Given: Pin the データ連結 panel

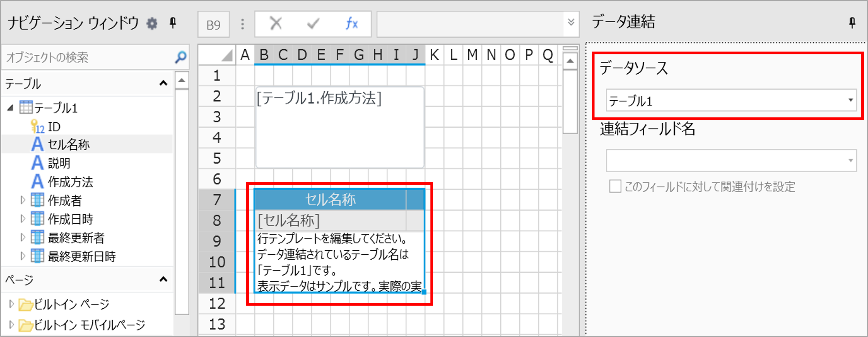Looking at the screenshot, I should 852,23.
